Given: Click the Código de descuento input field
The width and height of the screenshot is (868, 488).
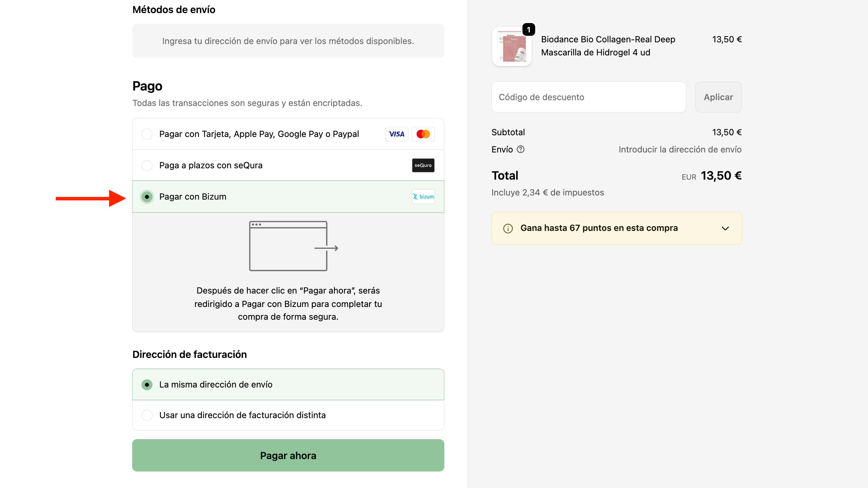Looking at the screenshot, I should (589, 97).
